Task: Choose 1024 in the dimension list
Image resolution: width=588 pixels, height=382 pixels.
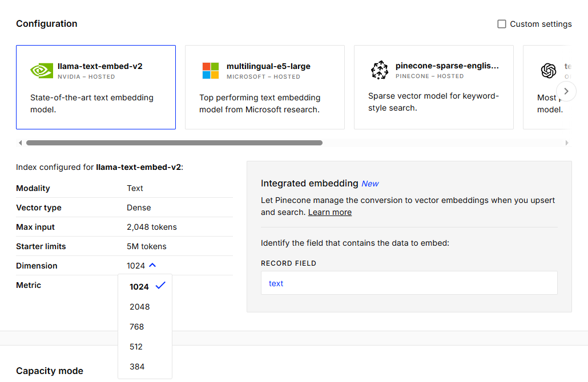Action: 145,286
